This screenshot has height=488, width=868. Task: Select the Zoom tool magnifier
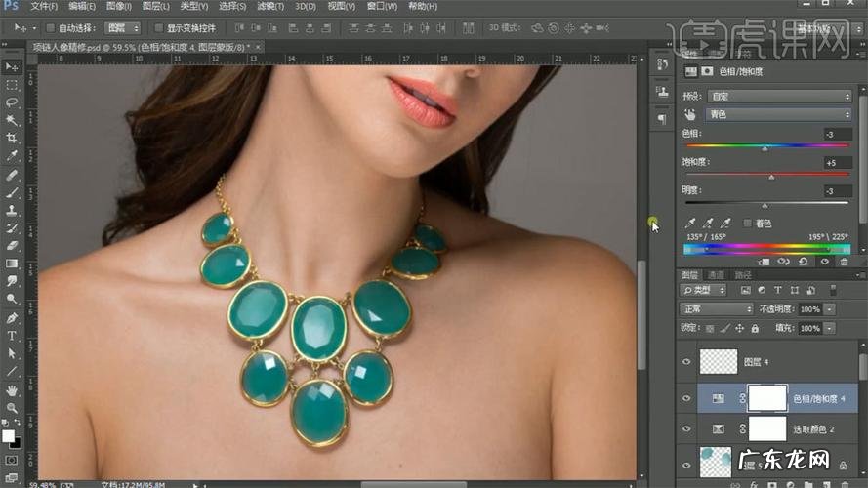tap(12, 407)
